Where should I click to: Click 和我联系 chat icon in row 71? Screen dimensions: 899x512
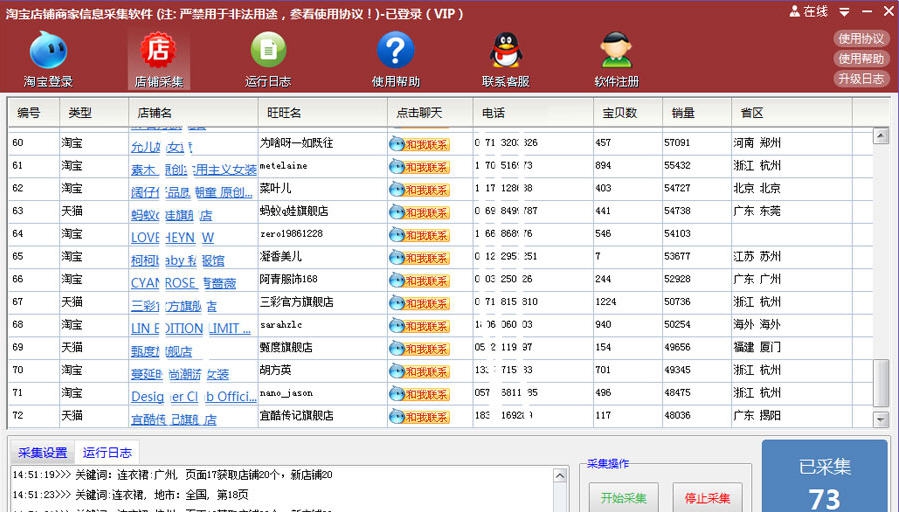(419, 394)
